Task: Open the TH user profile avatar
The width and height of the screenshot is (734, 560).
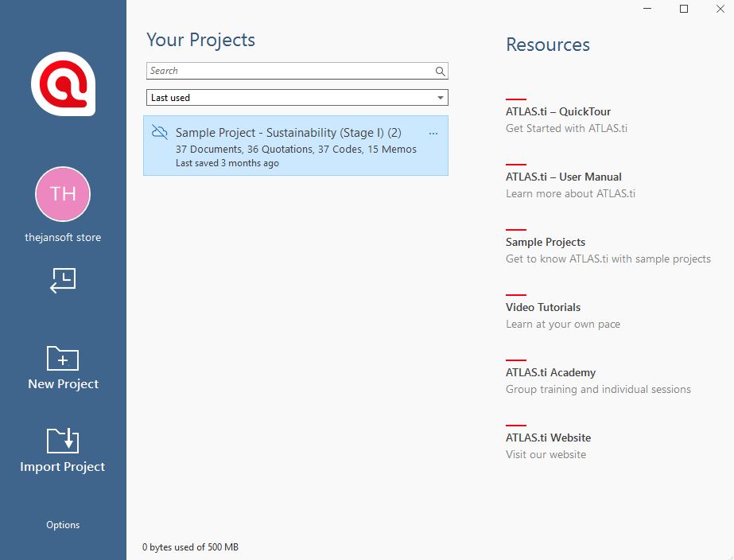Action: (63, 194)
